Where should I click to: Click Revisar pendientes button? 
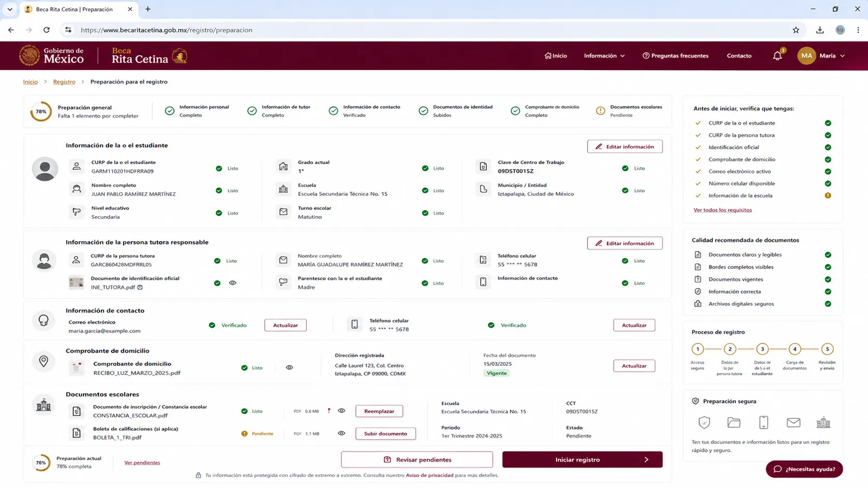coord(417,459)
